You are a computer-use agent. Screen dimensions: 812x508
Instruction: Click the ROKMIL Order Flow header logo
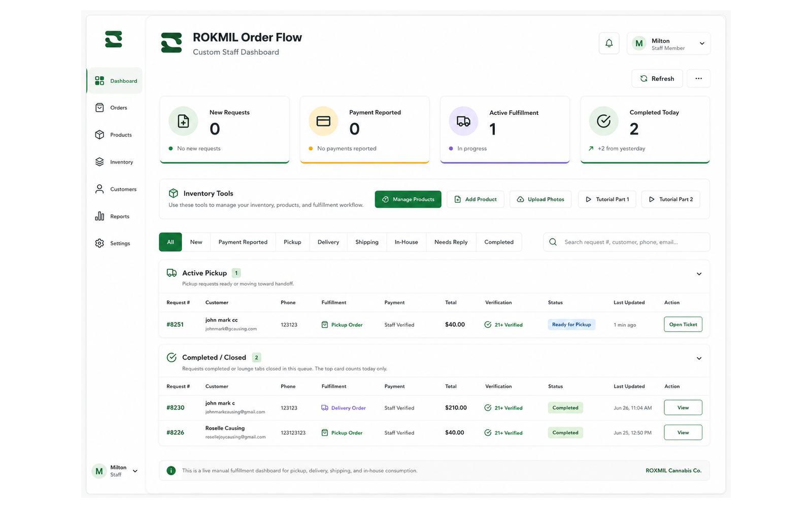pos(172,43)
